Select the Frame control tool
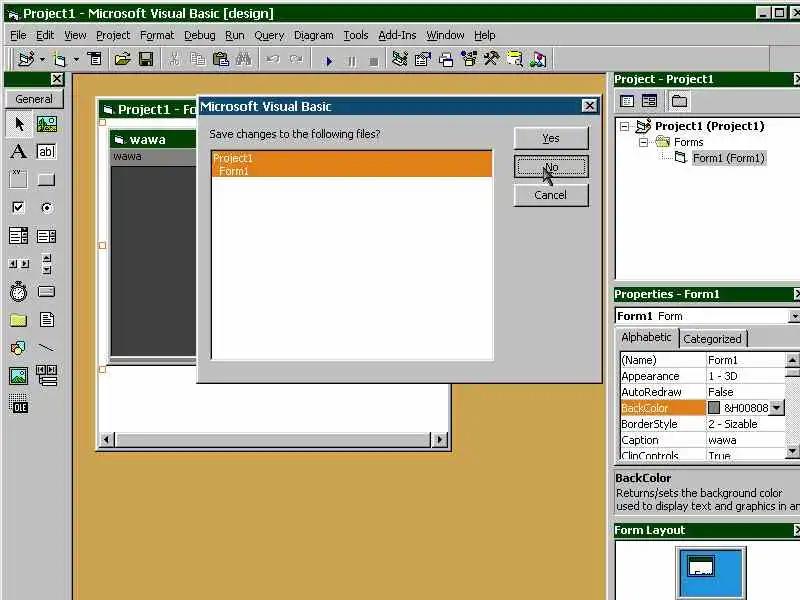Image resolution: width=800 pixels, height=600 pixels. click(19, 180)
